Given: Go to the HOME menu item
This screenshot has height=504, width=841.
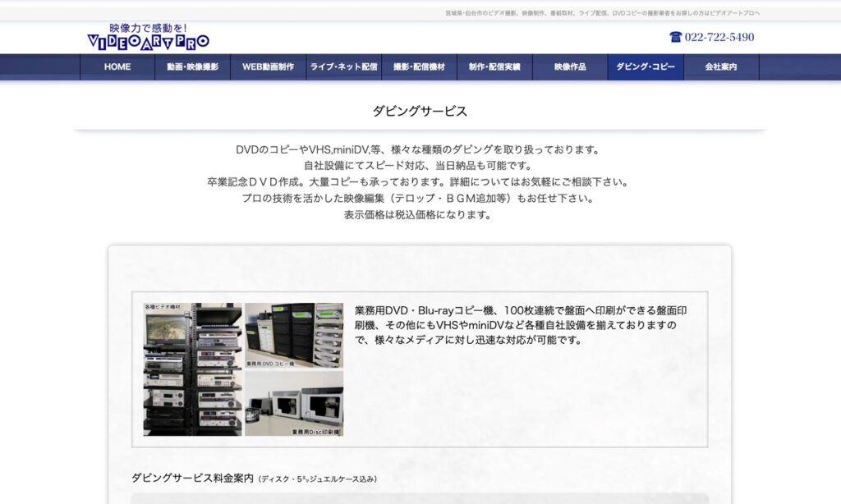Looking at the screenshot, I should [117, 67].
